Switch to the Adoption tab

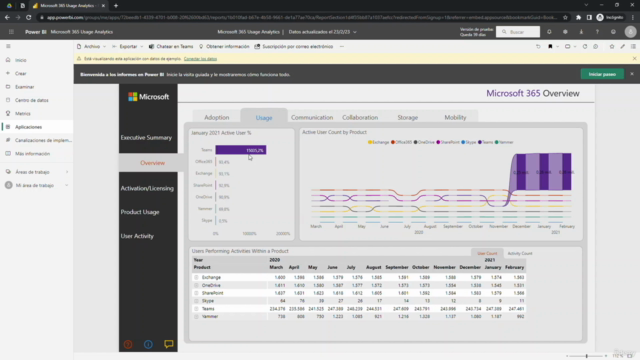[217, 118]
